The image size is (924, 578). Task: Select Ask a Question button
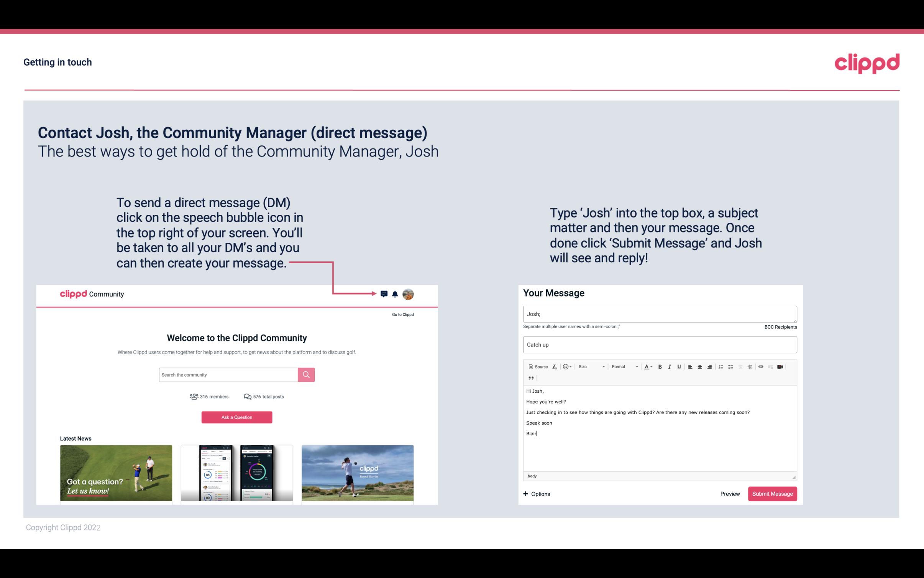[237, 417]
